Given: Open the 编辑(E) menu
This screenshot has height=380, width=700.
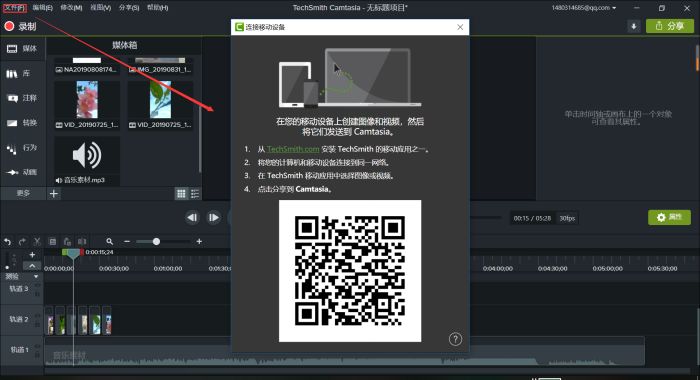Looking at the screenshot, I should click(42, 8).
